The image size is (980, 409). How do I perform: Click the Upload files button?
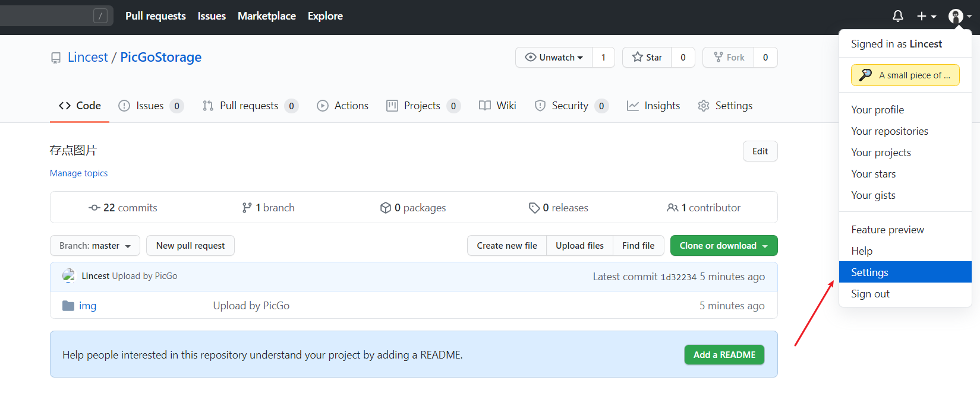(579, 246)
